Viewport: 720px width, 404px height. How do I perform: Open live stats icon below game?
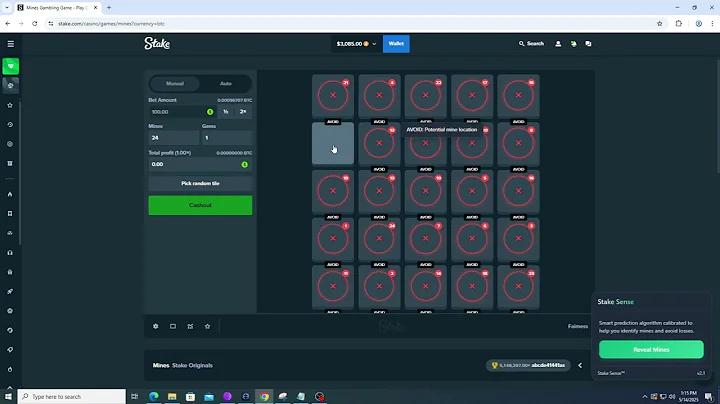pos(190,326)
